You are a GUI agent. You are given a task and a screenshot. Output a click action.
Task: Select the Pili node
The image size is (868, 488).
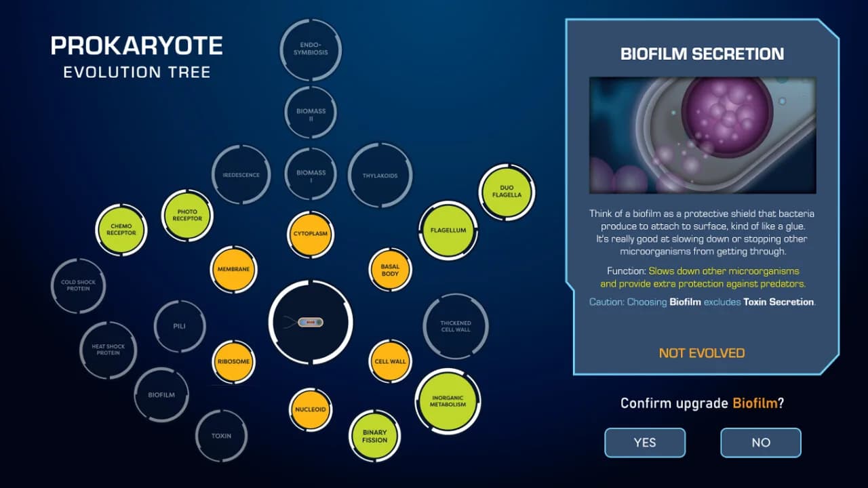[x=180, y=327]
